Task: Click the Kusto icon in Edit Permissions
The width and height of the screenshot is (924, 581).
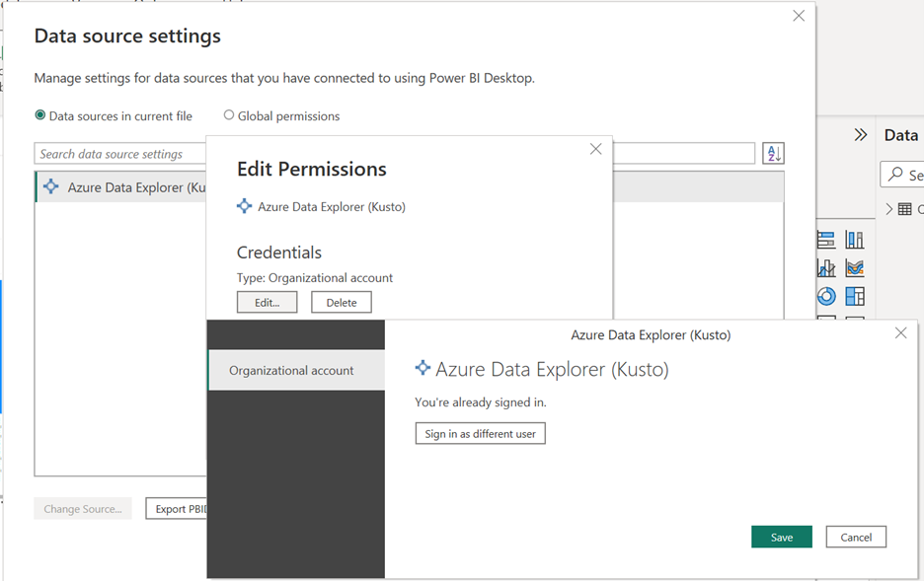Action: pos(244,206)
